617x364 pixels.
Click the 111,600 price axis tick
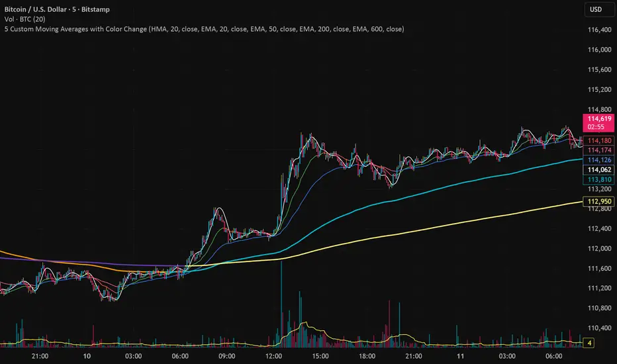(599, 269)
